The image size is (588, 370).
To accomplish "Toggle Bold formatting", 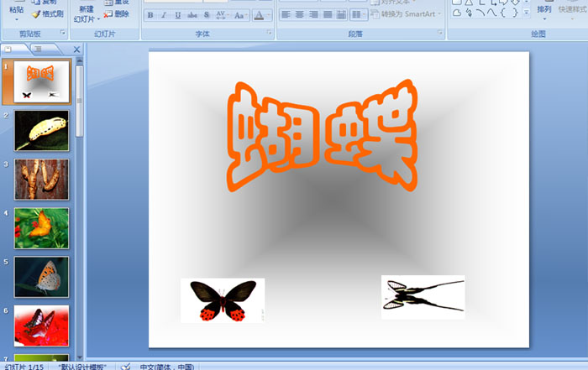I will point(150,15).
